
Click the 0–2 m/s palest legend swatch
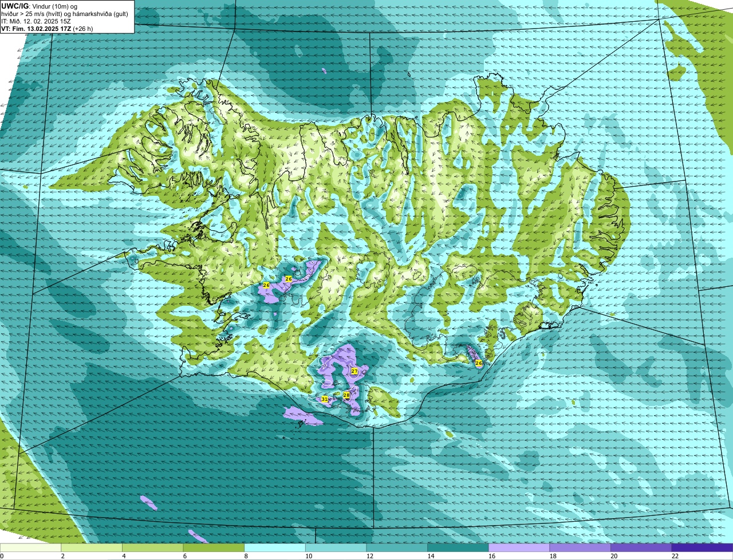tap(30, 547)
